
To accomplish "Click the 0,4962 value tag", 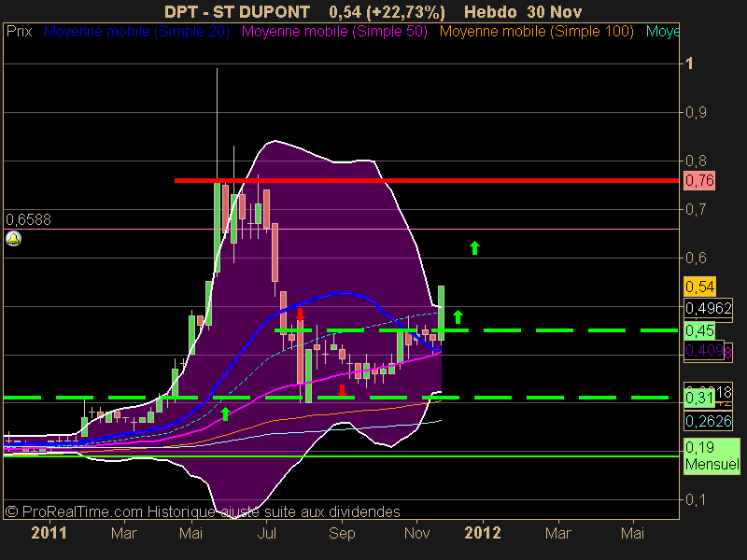I will coord(708,309).
